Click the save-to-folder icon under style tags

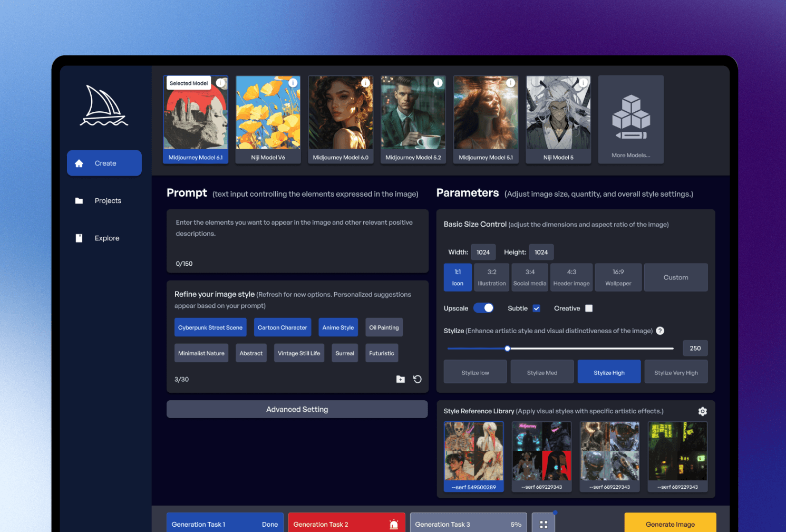(x=401, y=379)
